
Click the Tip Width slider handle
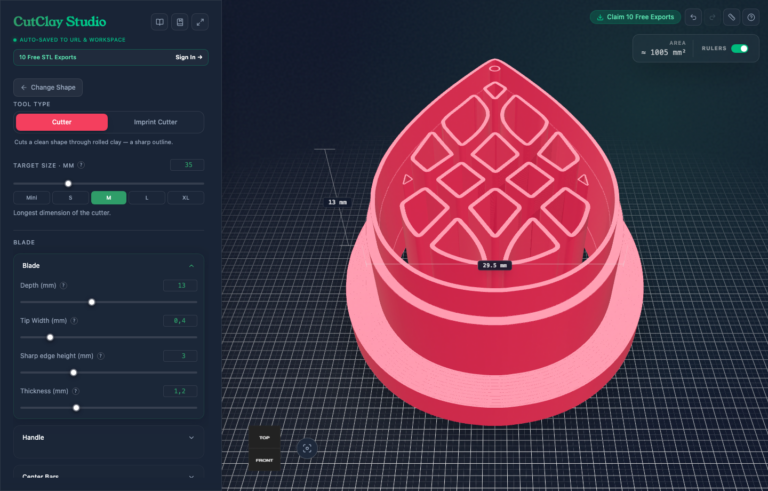click(x=50, y=338)
